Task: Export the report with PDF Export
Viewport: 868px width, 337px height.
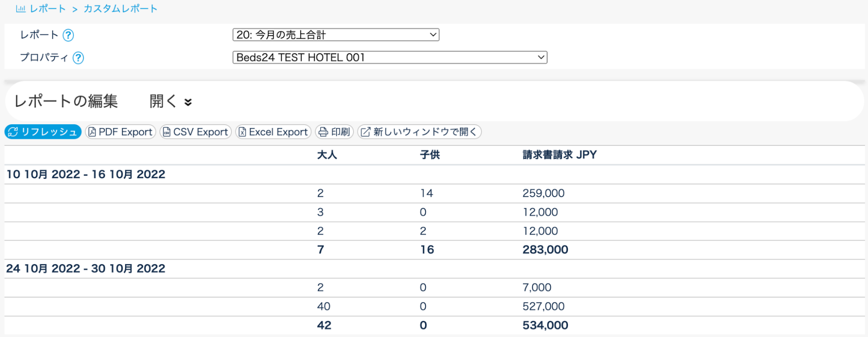Action: pyautogui.click(x=120, y=132)
